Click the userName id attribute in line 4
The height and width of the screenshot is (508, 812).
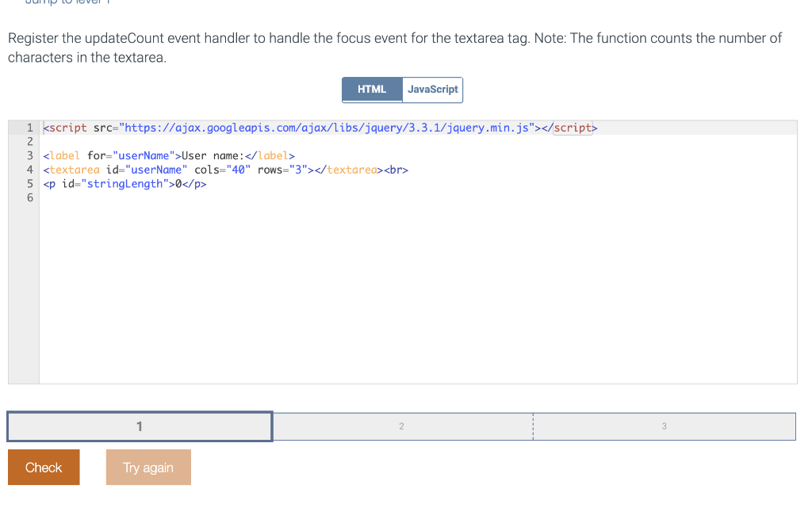tap(157, 170)
